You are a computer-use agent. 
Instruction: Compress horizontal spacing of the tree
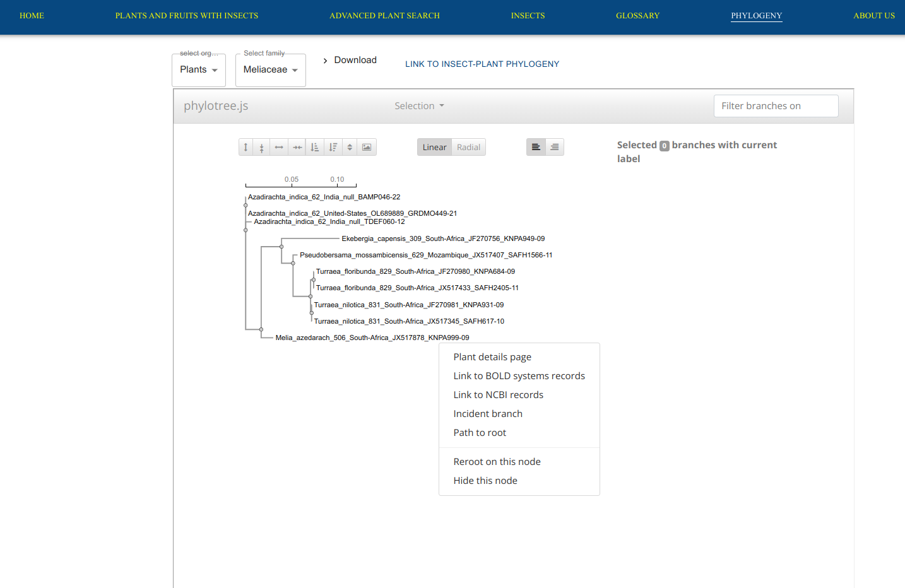coord(297,148)
